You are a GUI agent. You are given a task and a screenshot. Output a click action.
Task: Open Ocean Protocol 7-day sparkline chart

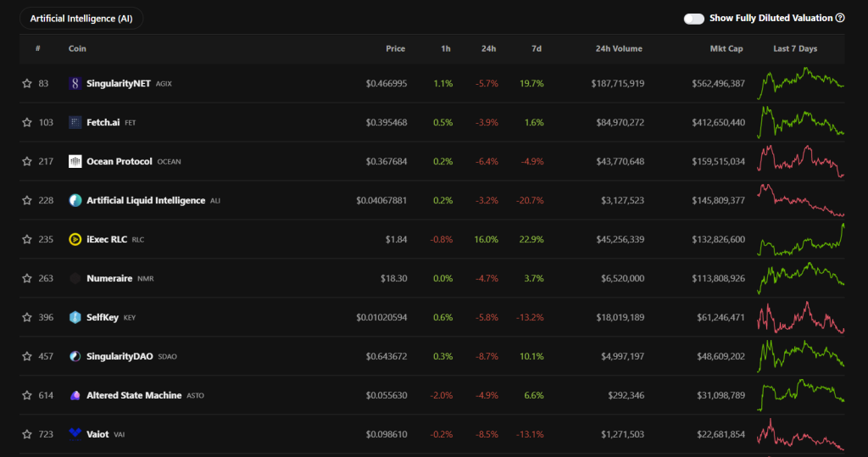800,161
